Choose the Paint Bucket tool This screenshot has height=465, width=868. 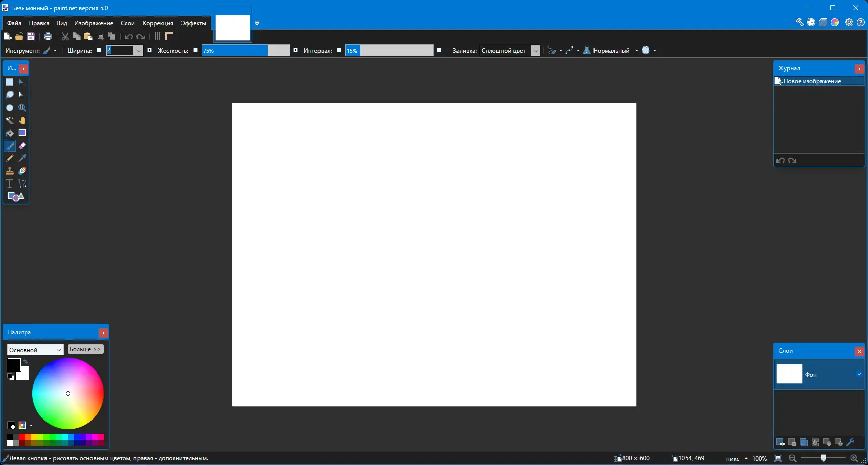click(10, 133)
